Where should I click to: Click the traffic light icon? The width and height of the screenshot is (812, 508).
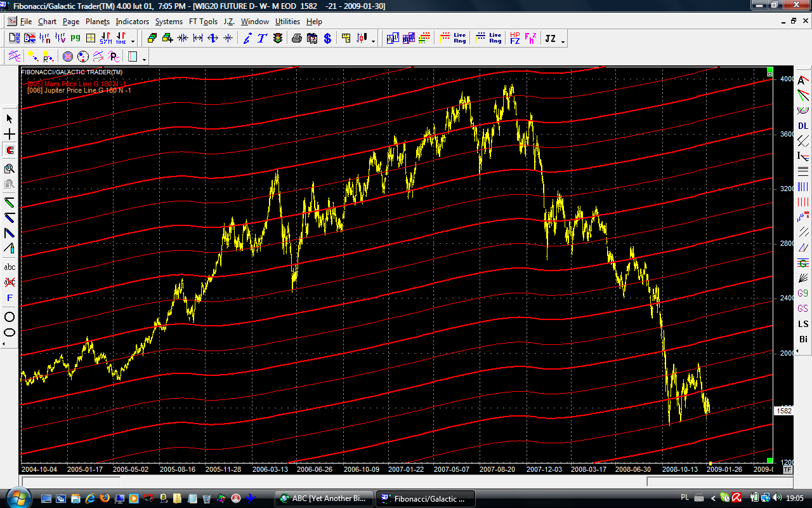pyautogui.click(x=278, y=39)
